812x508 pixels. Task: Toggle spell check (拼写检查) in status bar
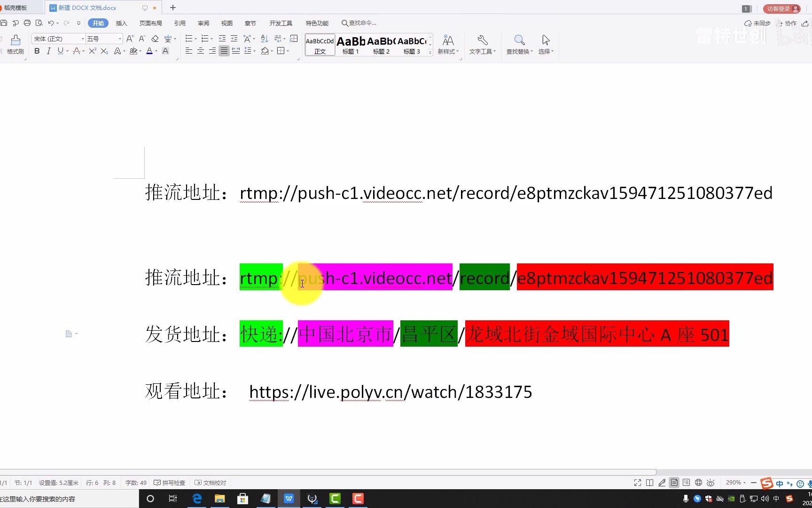point(170,483)
